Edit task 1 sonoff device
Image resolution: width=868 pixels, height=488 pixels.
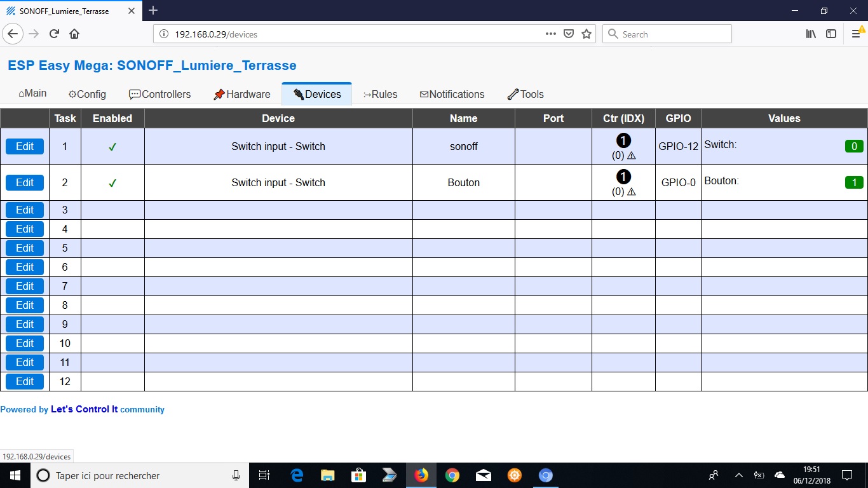[25, 146]
